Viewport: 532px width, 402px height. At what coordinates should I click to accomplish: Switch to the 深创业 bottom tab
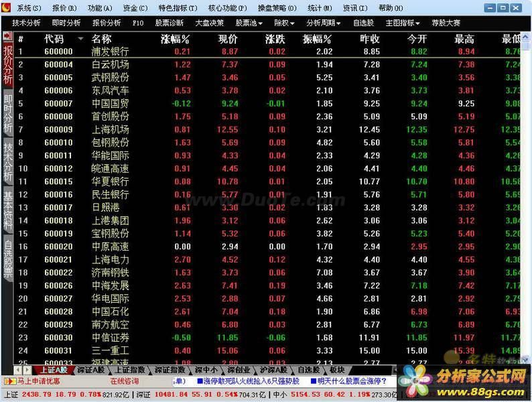[x=238, y=370]
